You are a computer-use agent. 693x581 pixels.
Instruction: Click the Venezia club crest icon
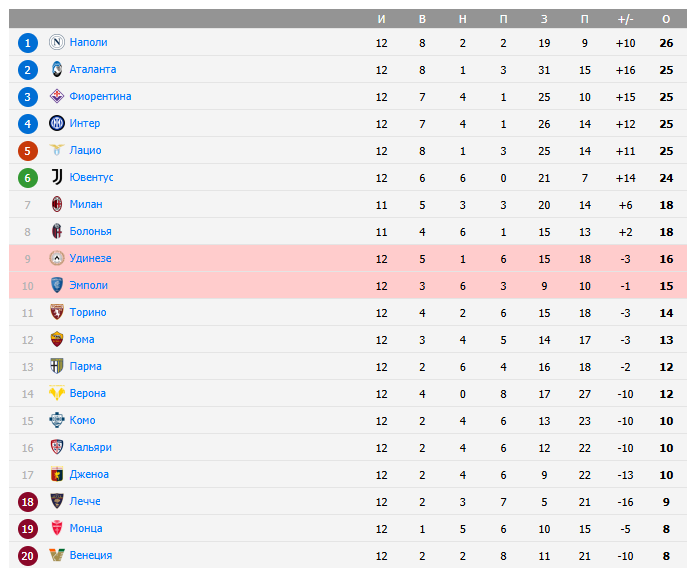pos(57,555)
